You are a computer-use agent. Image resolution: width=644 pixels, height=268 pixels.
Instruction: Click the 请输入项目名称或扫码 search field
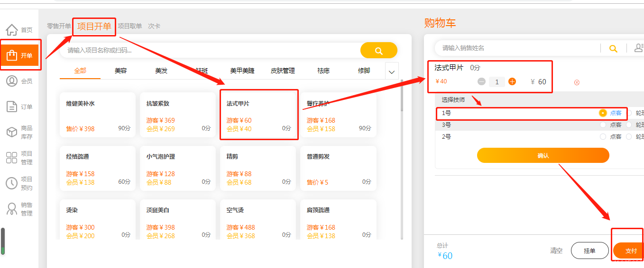209,50
